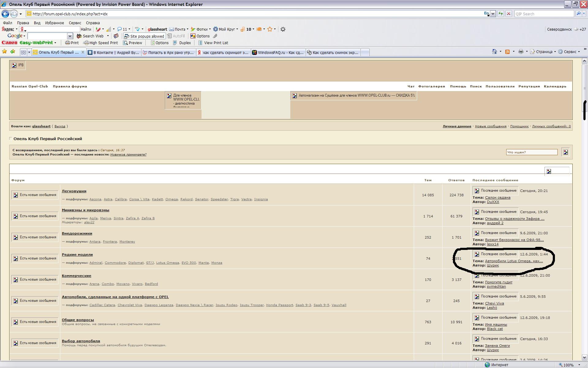Open Google toolbar Options
The image size is (588, 368).
[x=200, y=36]
